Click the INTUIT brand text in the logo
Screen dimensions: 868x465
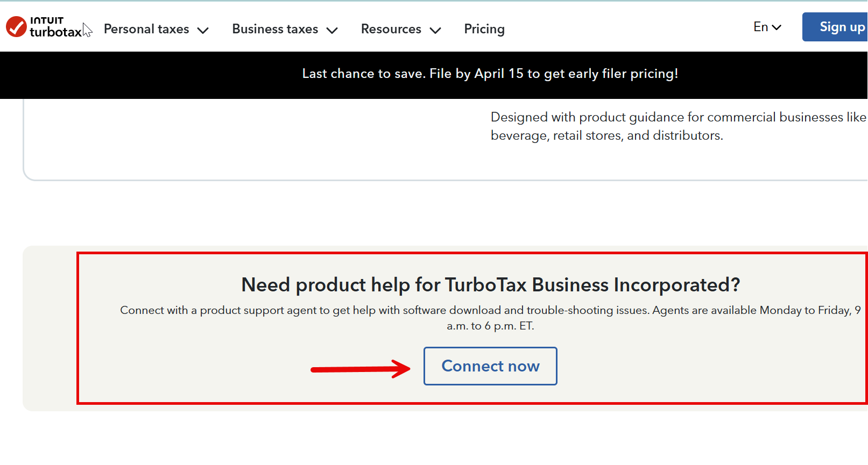(47, 20)
